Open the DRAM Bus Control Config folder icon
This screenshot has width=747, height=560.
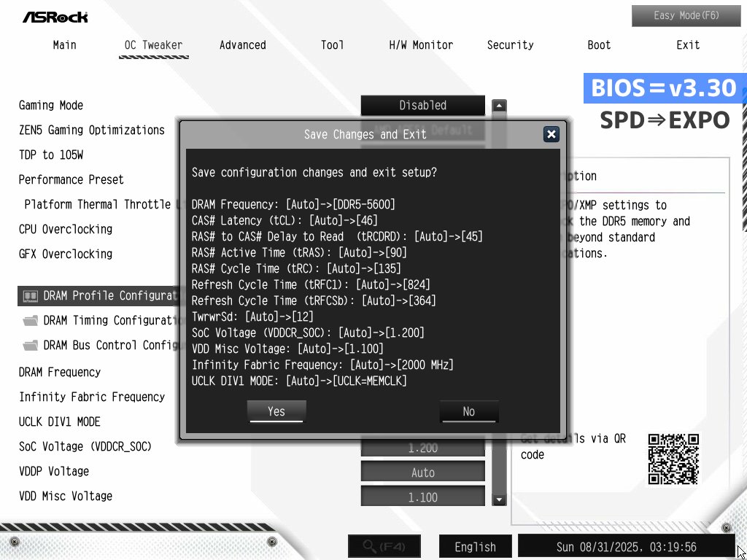point(31,345)
